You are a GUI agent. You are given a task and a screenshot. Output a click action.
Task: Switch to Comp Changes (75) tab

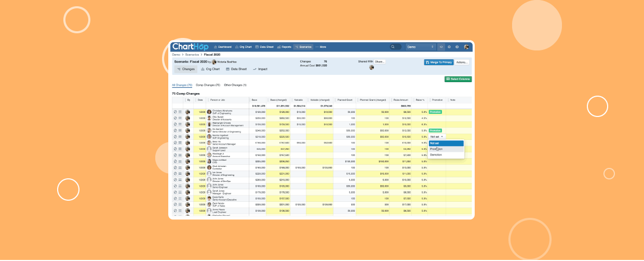208,85
